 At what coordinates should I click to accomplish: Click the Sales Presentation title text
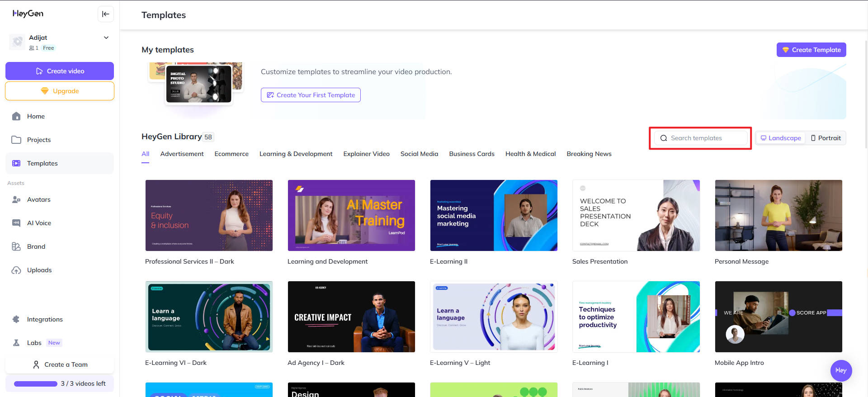point(600,261)
